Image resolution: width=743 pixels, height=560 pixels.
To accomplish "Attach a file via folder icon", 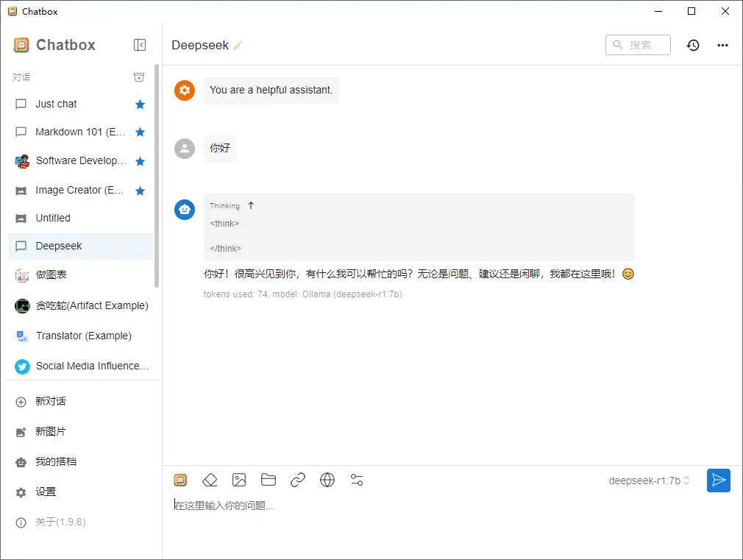I will click(x=269, y=481).
